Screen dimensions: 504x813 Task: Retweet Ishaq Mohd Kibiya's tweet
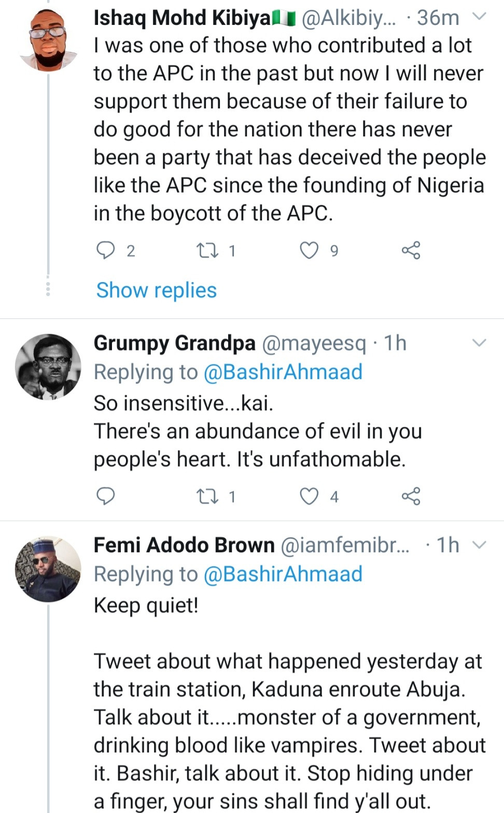[207, 251]
